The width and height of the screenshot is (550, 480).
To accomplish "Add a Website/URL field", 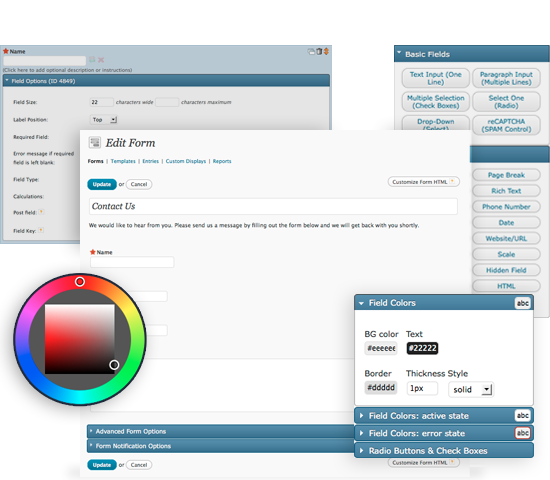I will tap(506, 238).
